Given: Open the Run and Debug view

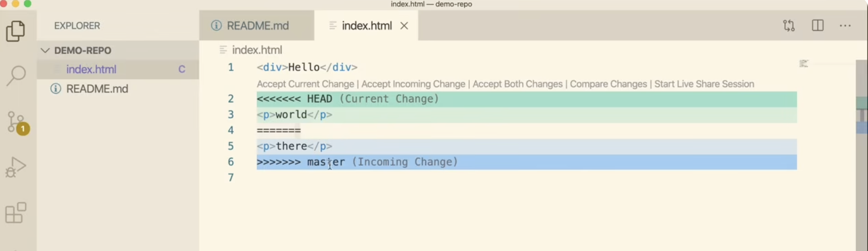Looking at the screenshot, I should pyautogui.click(x=16, y=167).
